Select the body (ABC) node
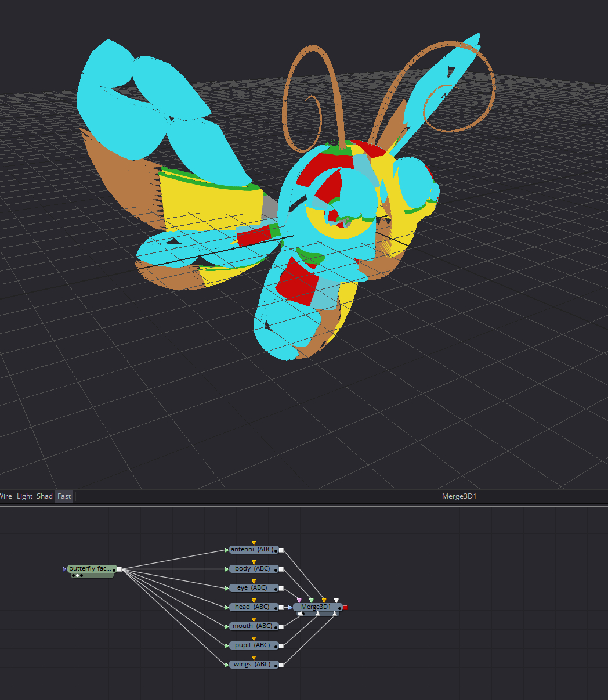This screenshot has width=608, height=700. [254, 569]
